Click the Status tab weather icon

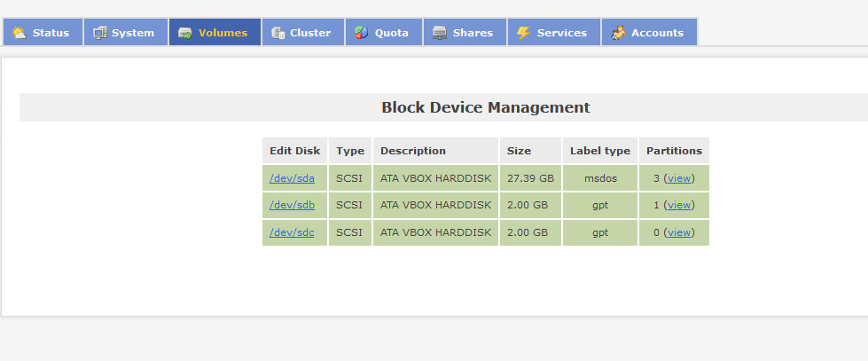tap(20, 33)
